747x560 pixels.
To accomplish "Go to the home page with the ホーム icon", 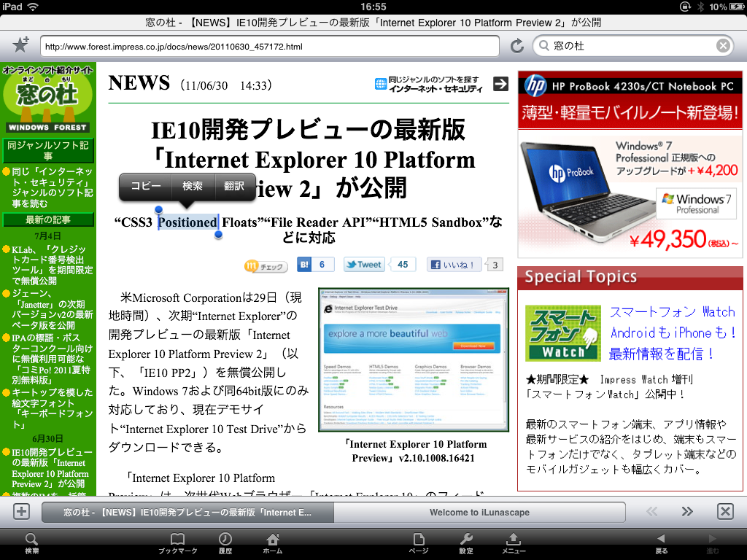I will (x=272, y=542).
